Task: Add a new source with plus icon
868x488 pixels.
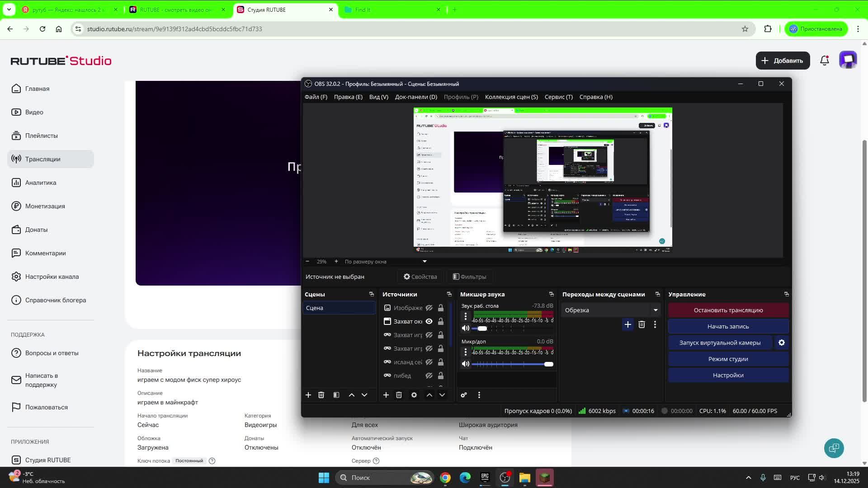Action: pos(386,395)
